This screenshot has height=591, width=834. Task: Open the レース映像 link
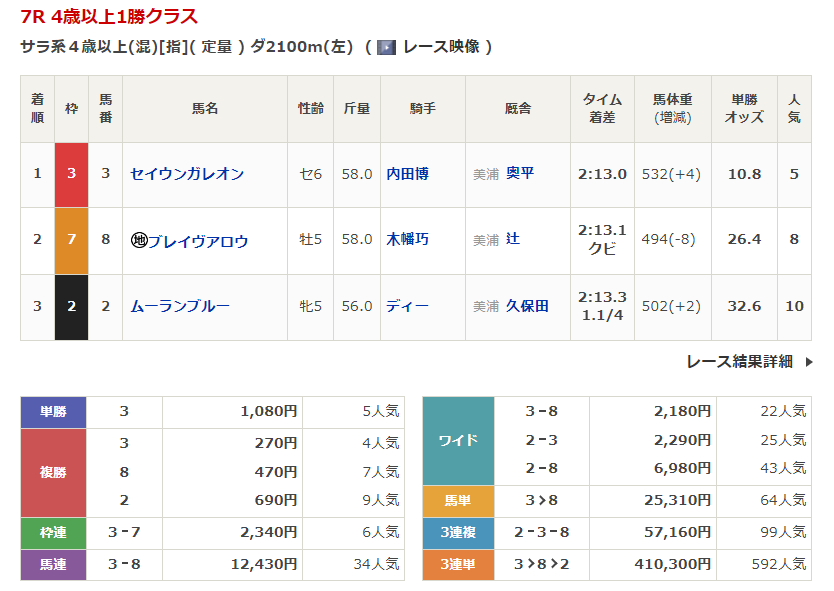tap(441, 47)
